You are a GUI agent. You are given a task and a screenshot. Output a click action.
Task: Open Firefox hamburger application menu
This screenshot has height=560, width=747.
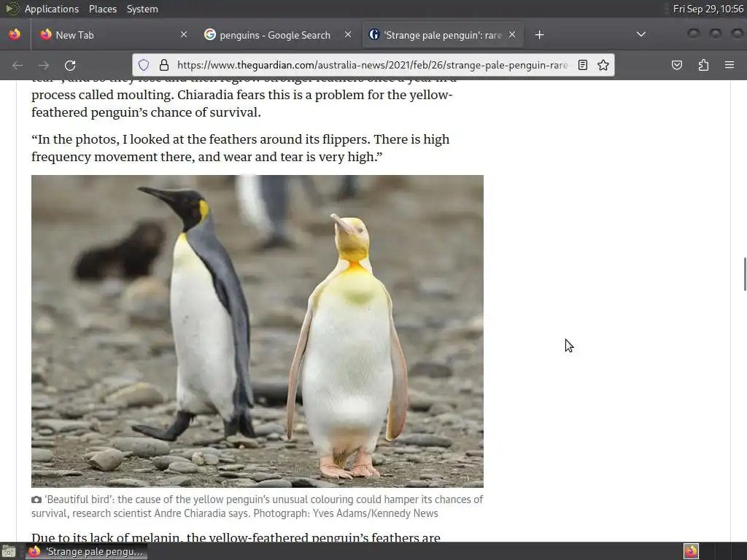point(729,65)
